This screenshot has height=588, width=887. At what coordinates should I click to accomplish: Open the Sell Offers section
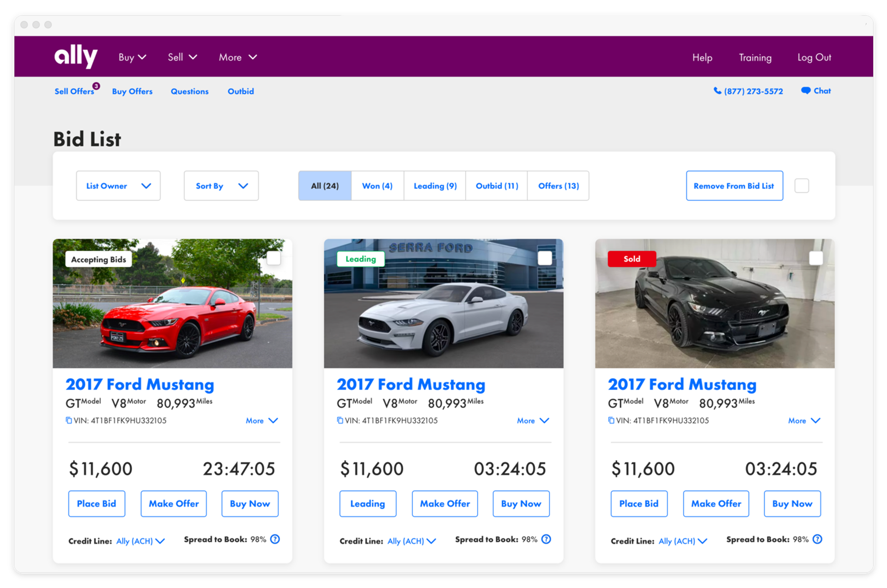coord(74,91)
